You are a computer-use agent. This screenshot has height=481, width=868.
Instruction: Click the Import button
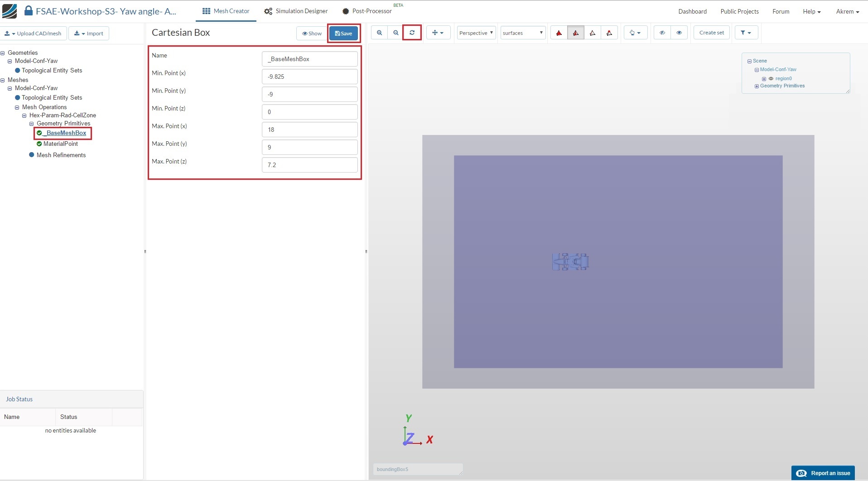click(89, 34)
